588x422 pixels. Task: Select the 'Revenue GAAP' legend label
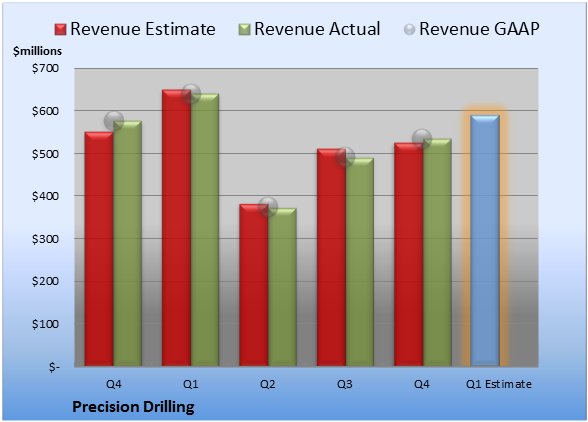coord(479,29)
